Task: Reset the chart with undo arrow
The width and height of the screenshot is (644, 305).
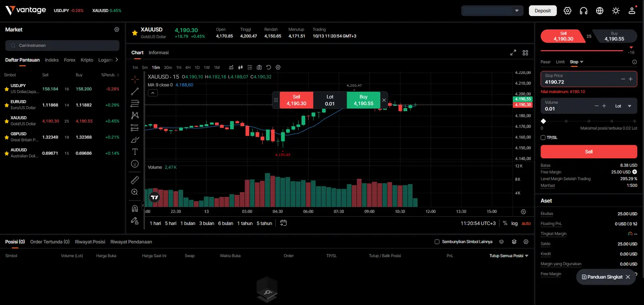Action: pos(268,68)
